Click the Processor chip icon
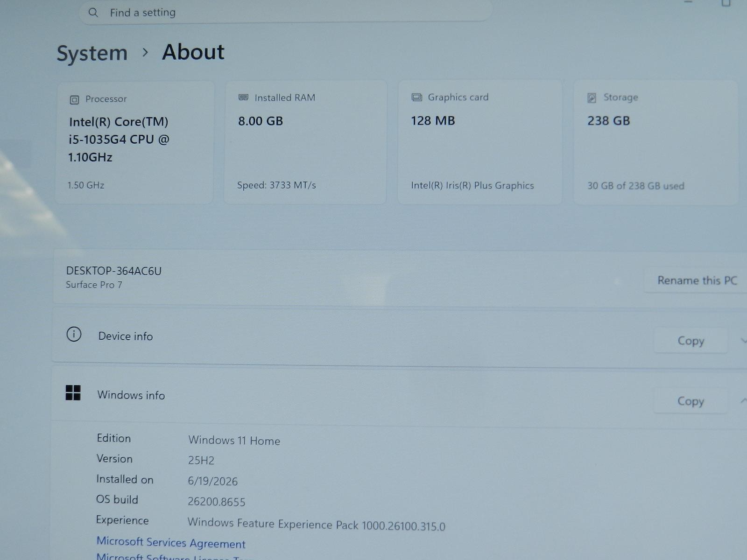 pyautogui.click(x=74, y=99)
